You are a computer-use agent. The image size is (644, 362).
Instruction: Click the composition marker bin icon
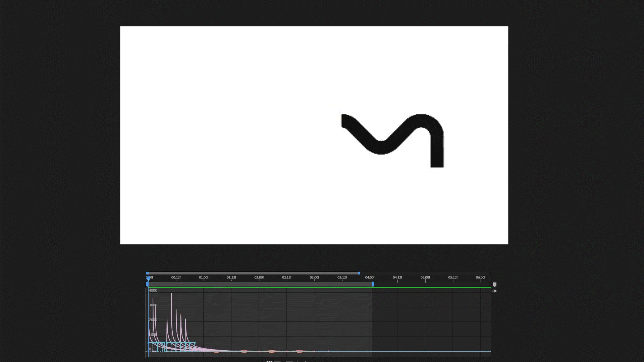click(x=494, y=285)
